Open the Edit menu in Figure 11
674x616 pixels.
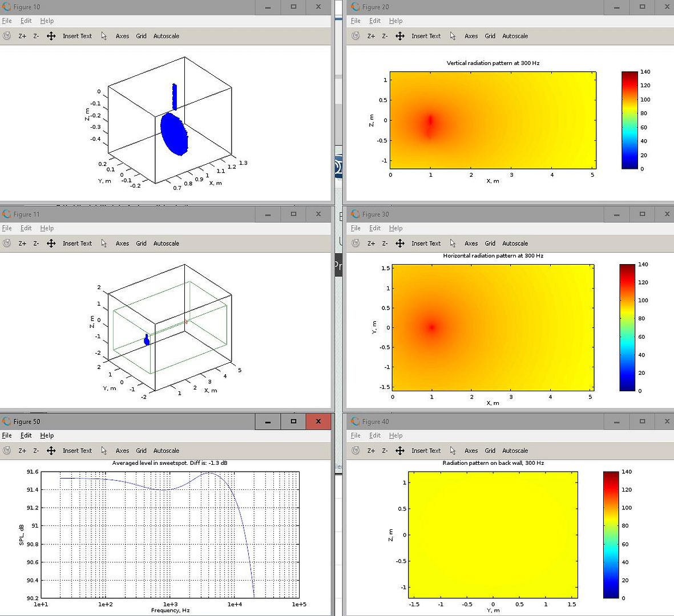(26, 228)
